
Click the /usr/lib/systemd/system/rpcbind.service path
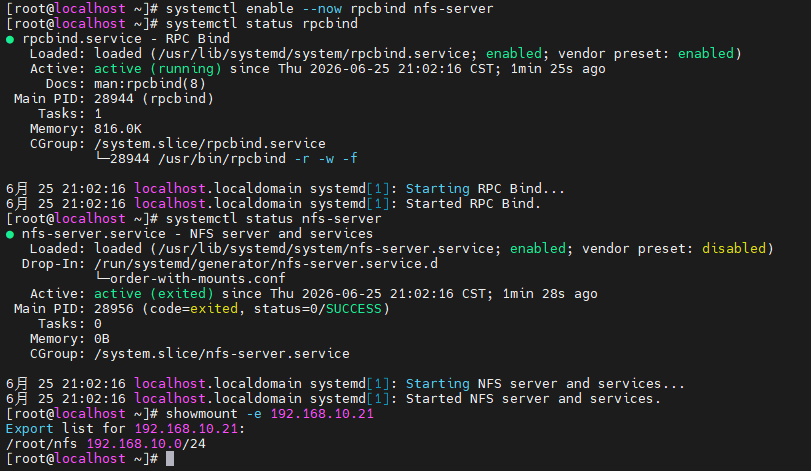tap(314, 54)
